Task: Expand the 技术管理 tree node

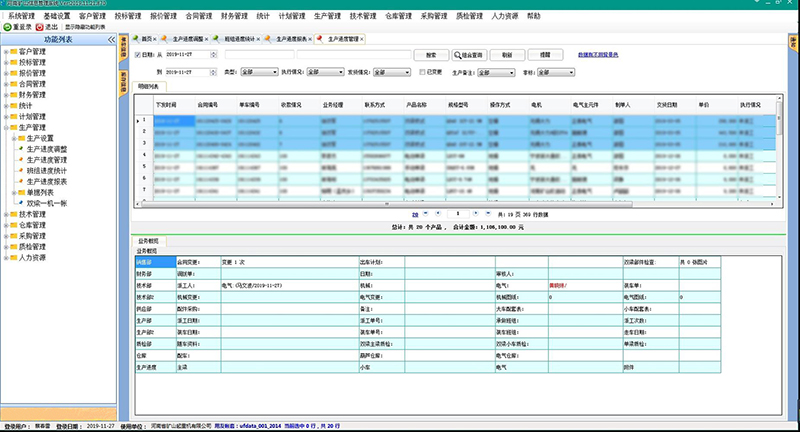Action: (4, 214)
